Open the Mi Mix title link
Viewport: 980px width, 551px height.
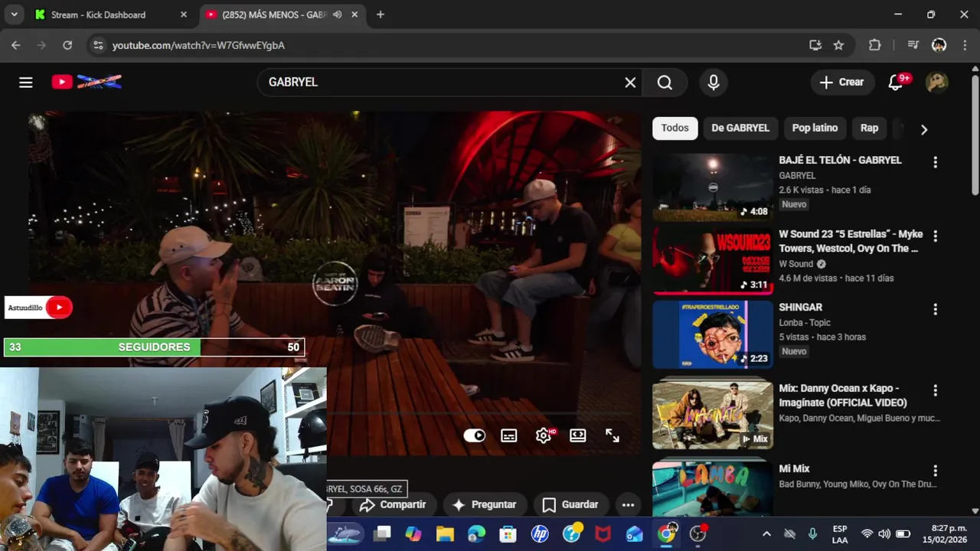[794, 468]
